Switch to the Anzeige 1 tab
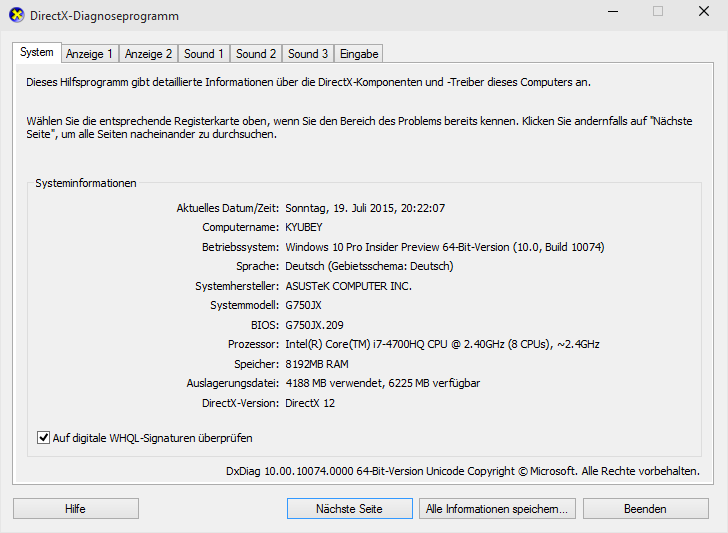The width and height of the screenshot is (728, 533). [90, 54]
